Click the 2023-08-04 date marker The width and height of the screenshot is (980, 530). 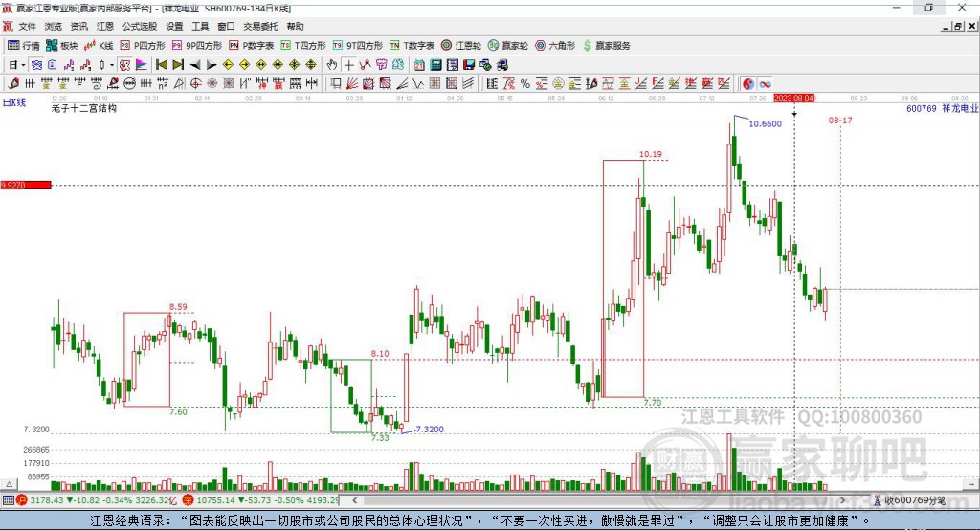point(793,99)
